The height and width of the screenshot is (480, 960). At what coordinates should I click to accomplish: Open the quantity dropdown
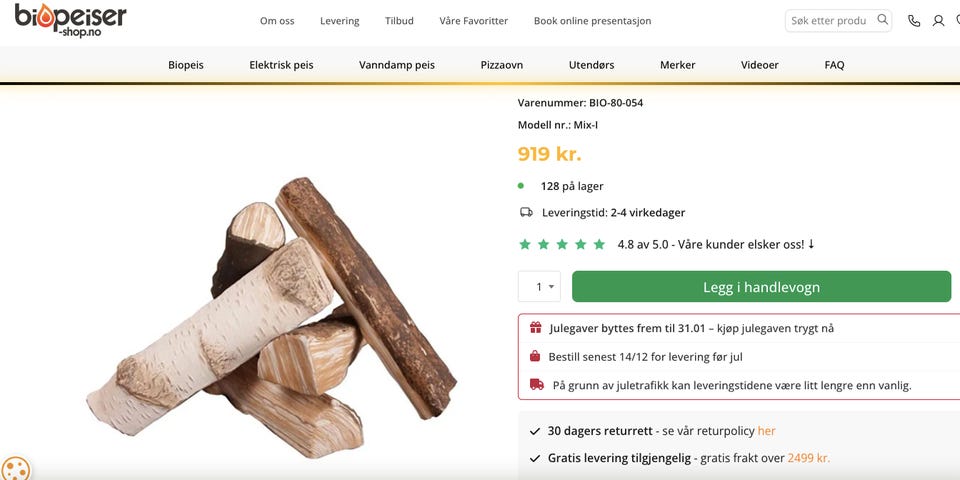[539, 287]
